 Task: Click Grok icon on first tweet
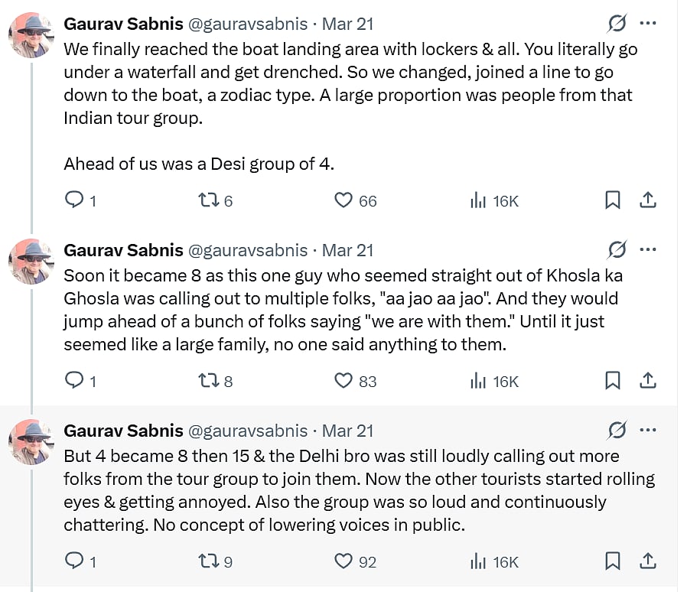click(617, 24)
